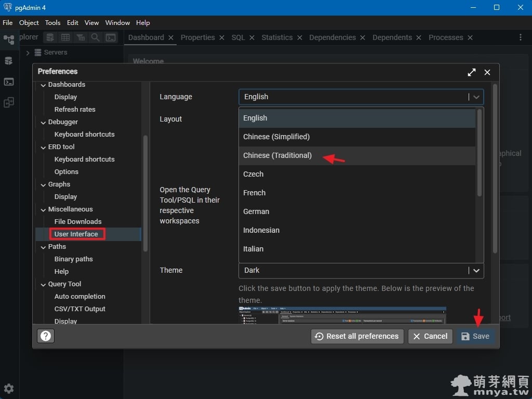Expand the Servers tree node

tap(28, 52)
